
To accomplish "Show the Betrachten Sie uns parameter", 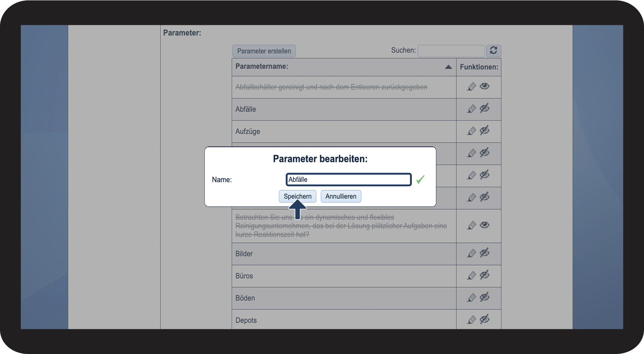I will (484, 225).
